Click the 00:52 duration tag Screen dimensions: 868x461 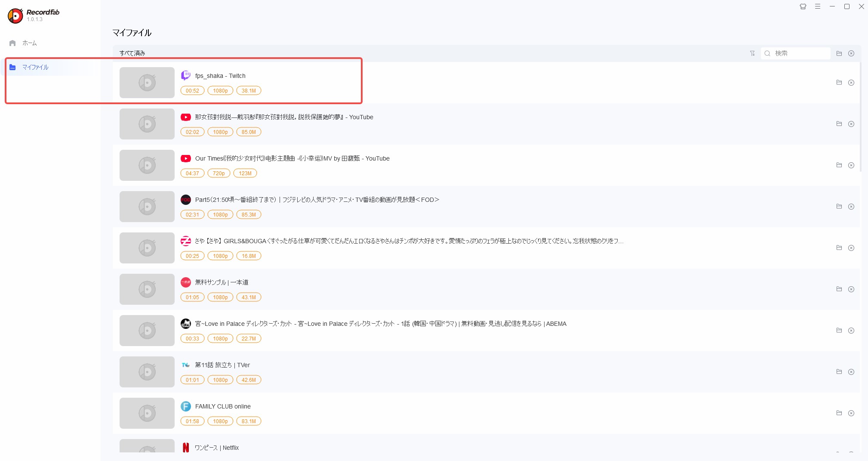(192, 90)
